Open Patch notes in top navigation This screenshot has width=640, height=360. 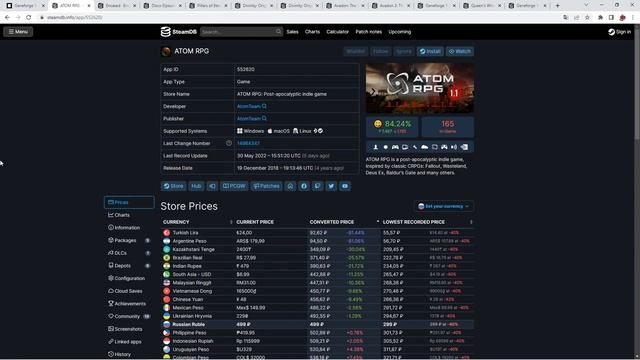[369, 31]
